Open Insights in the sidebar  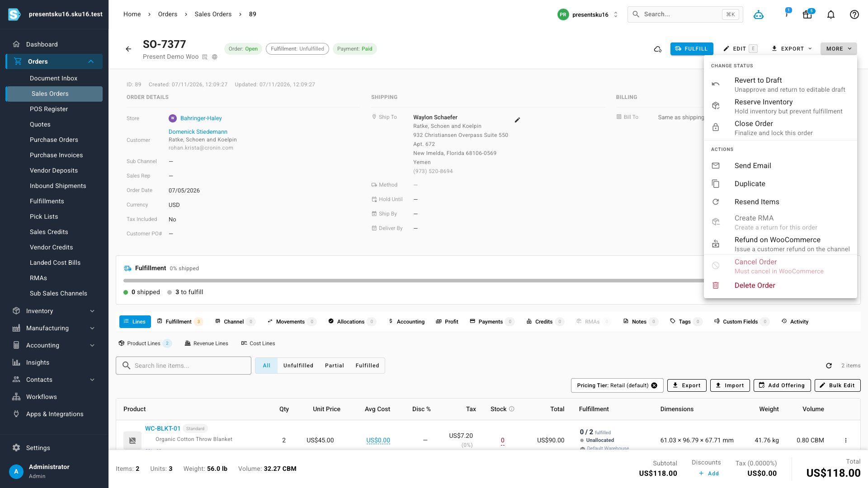point(54,362)
